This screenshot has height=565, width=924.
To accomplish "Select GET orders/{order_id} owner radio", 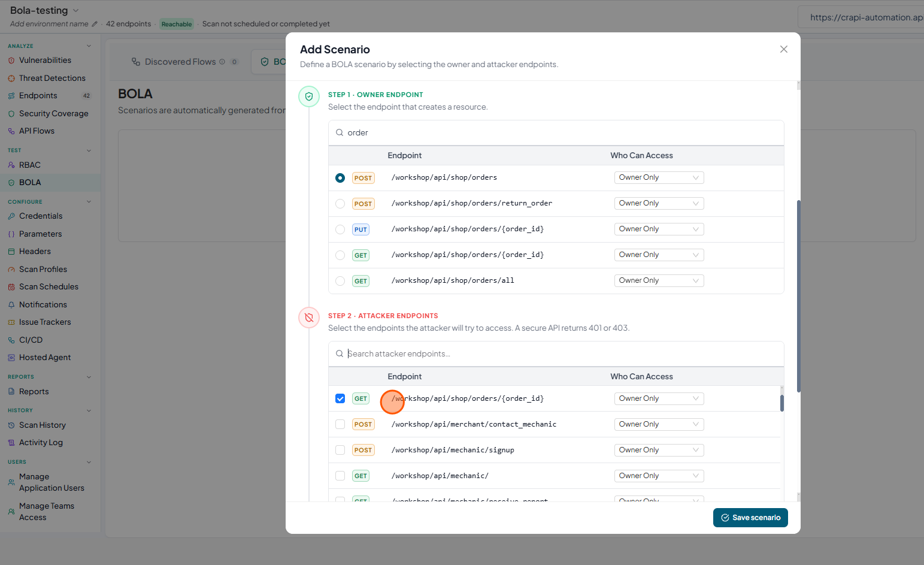I will click(x=340, y=255).
